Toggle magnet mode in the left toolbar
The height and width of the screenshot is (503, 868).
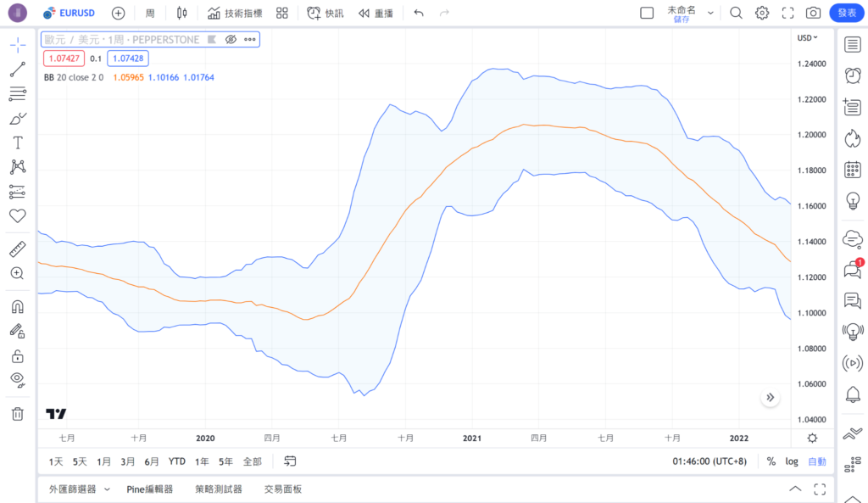[17, 306]
